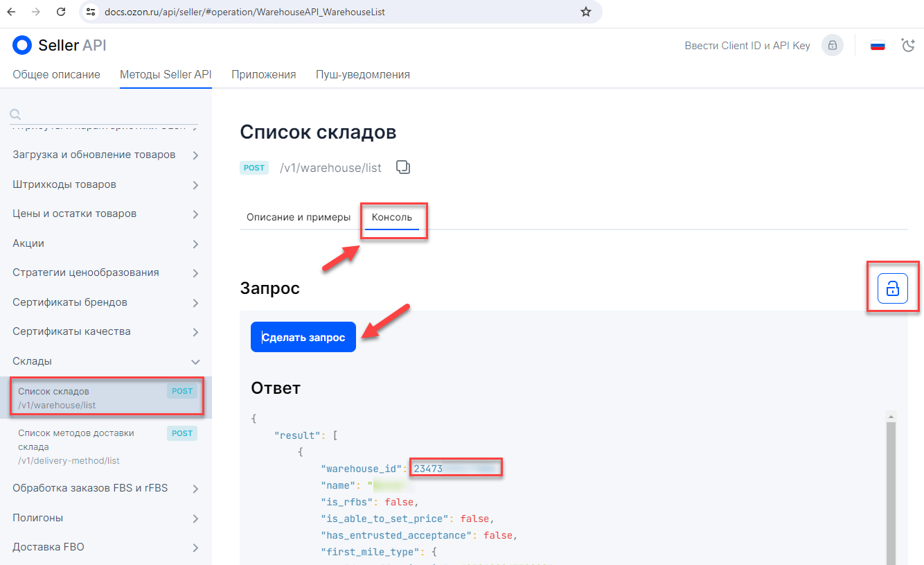Reload the page in browser
This screenshot has width=924, height=565.
point(61,12)
